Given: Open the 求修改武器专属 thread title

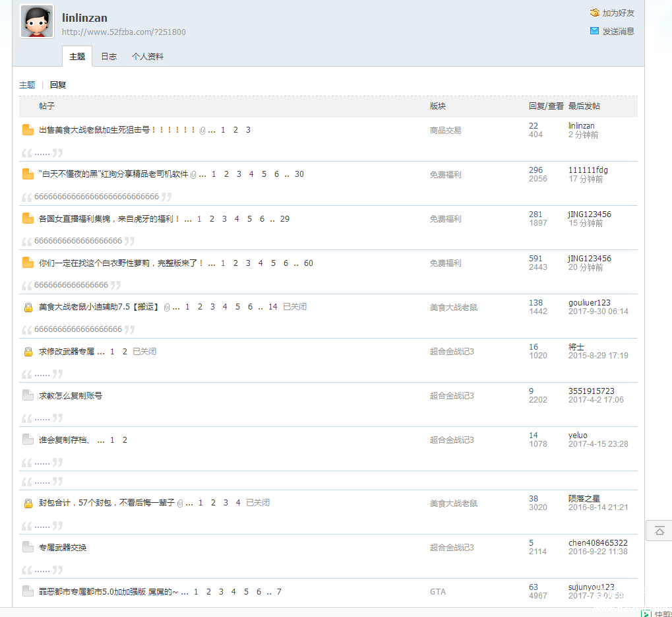Looking at the screenshot, I should tap(67, 352).
